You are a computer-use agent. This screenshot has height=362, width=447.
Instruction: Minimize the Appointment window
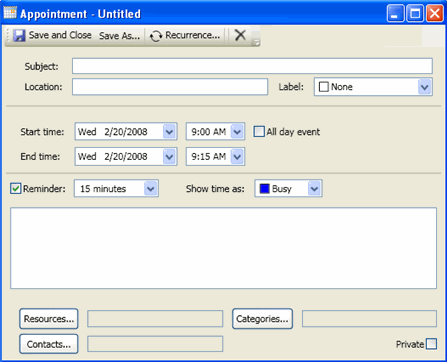[395, 14]
